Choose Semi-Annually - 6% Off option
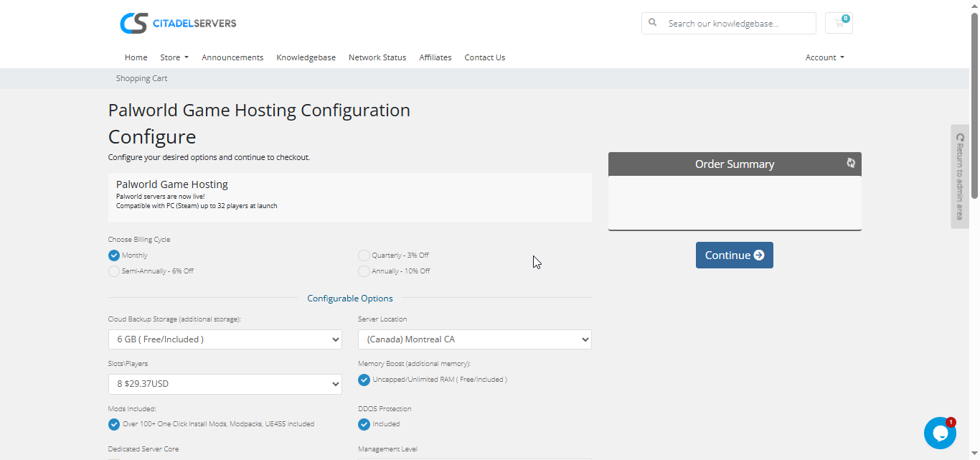Image resolution: width=980 pixels, height=460 pixels. pos(114,271)
